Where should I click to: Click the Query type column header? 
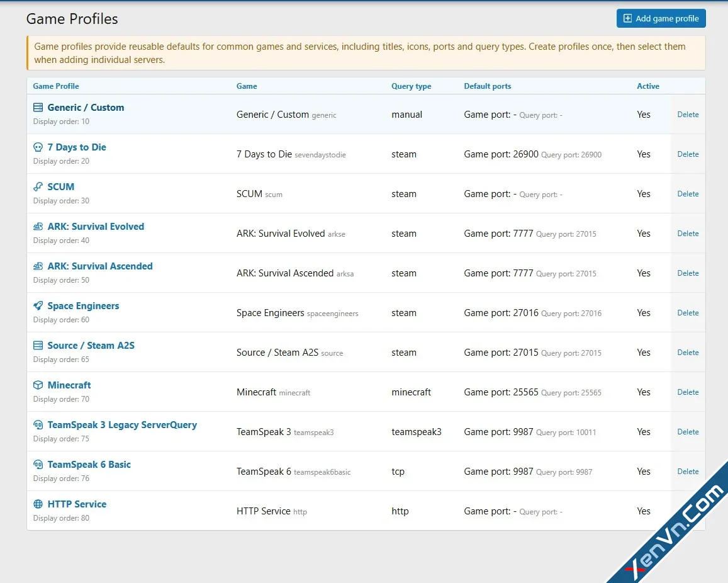tap(411, 86)
